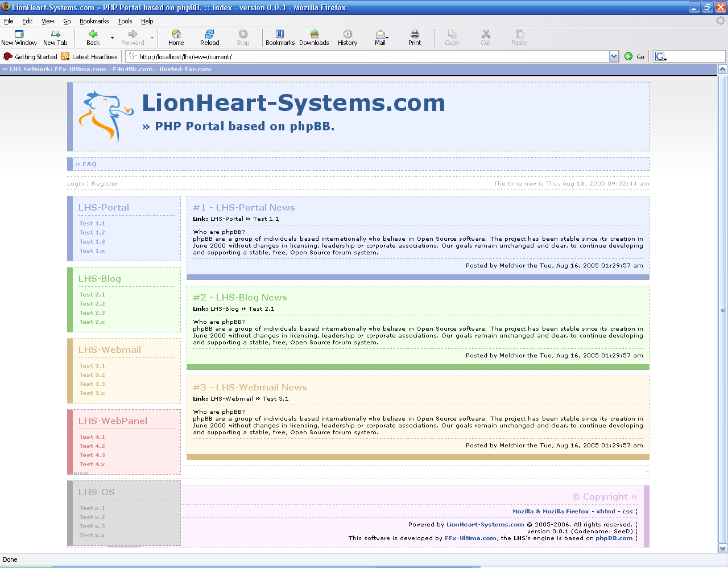The height and width of the screenshot is (568, 728).
Task: Open the Tools menu
Action: (x=125, y=21)
